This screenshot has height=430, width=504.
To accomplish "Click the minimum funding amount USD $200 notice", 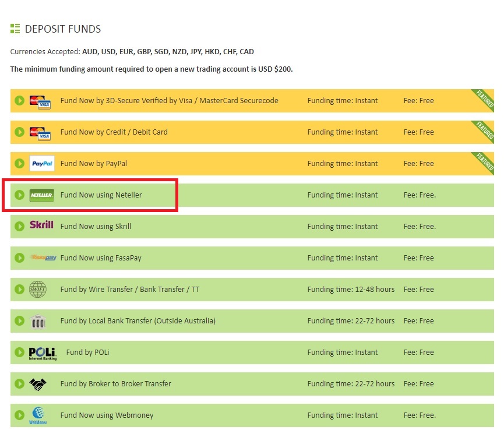I will click(x=151, y=69).
